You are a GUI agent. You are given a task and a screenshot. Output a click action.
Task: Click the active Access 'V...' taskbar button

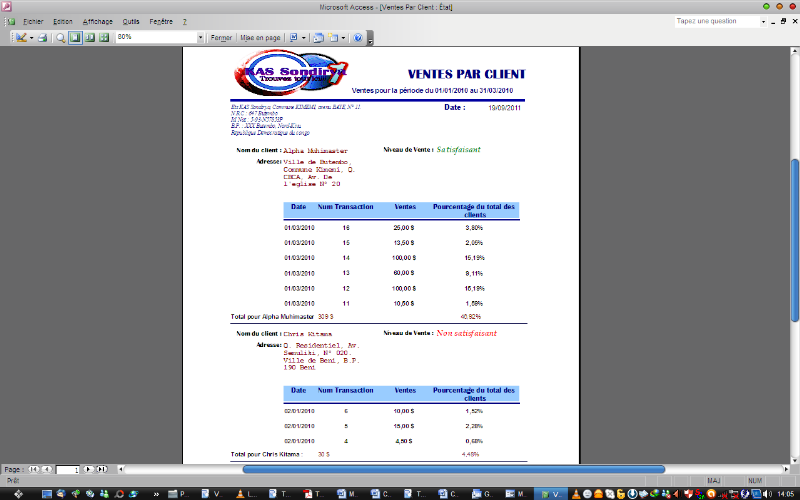(x=551, y=494)
